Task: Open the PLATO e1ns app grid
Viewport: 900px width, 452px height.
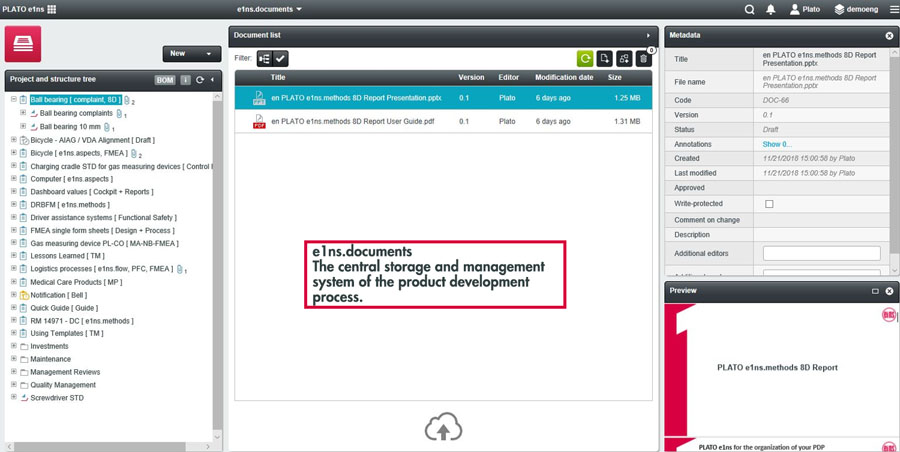Action: [52, 9]
